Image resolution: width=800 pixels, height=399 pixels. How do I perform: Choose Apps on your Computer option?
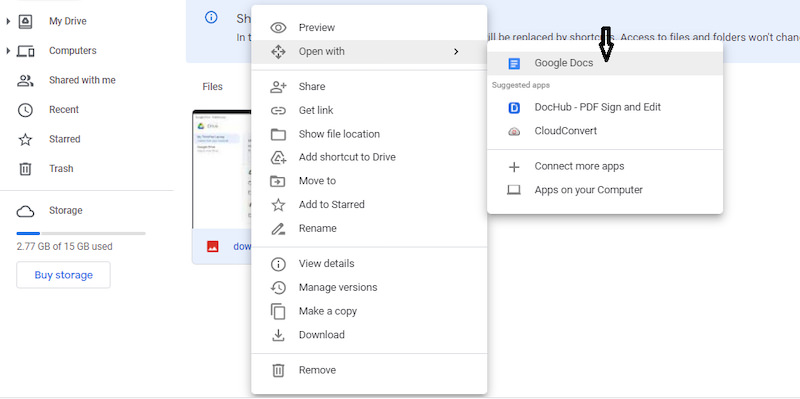point(605,190)
